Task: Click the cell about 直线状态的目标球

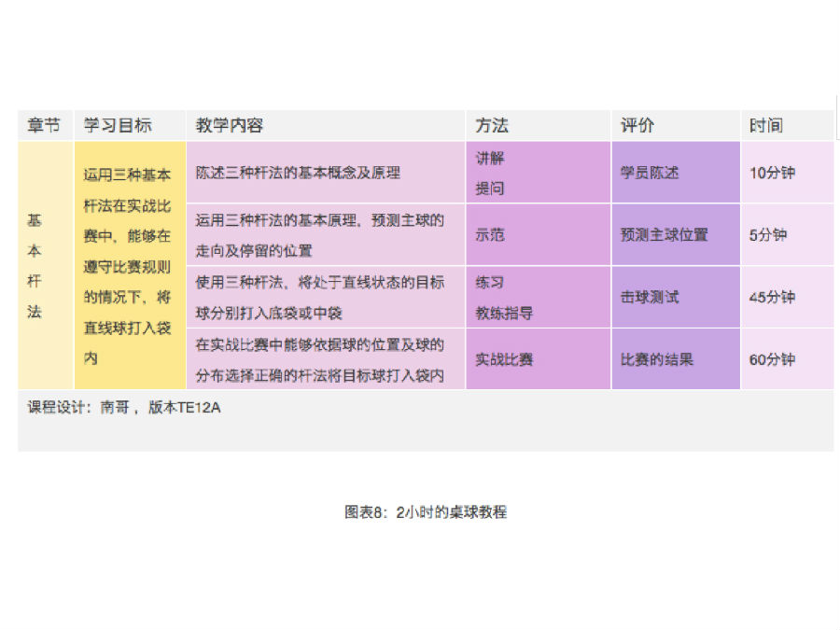Action: coord(326,297)
